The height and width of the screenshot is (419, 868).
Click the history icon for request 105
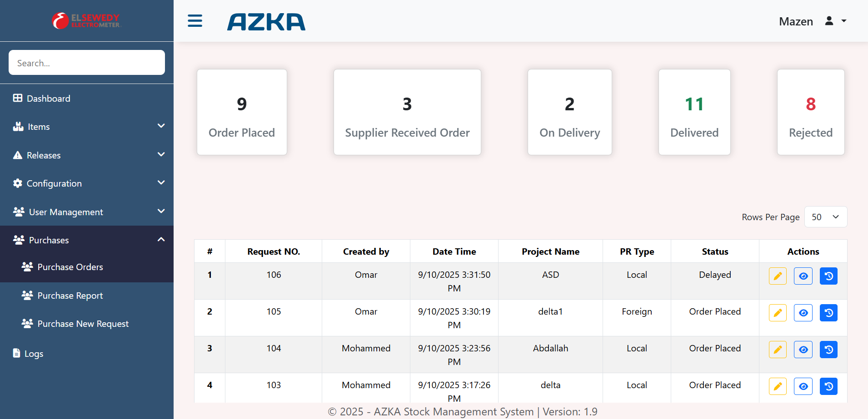pyautogui.click(x=828, y=313)
